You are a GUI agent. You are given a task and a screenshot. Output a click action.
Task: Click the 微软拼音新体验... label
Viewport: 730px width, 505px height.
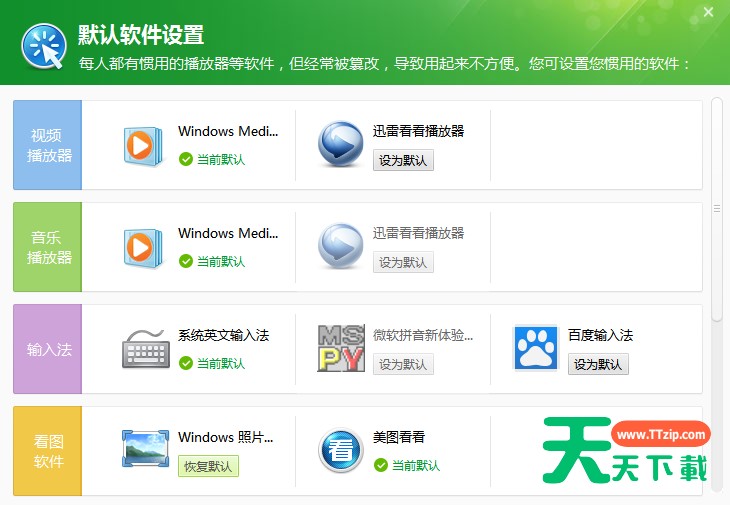tap(423, 335)
